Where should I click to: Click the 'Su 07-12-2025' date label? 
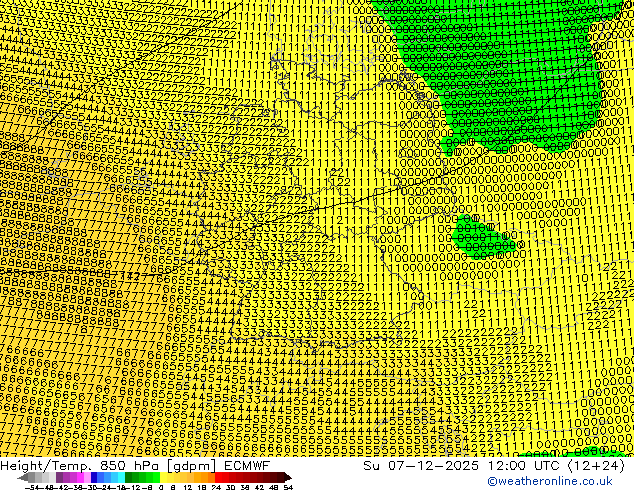click(x=421, y=466)
